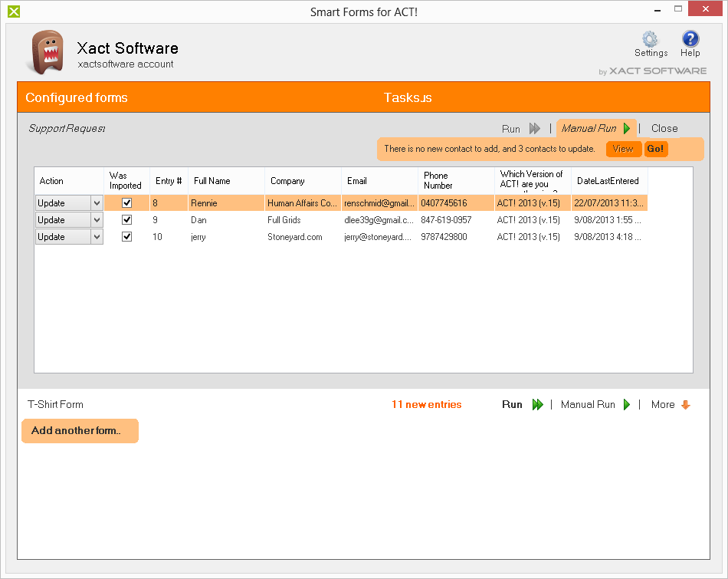
Task: Minimize the Smart Forms for ACT! window
Action: point(657,10)
